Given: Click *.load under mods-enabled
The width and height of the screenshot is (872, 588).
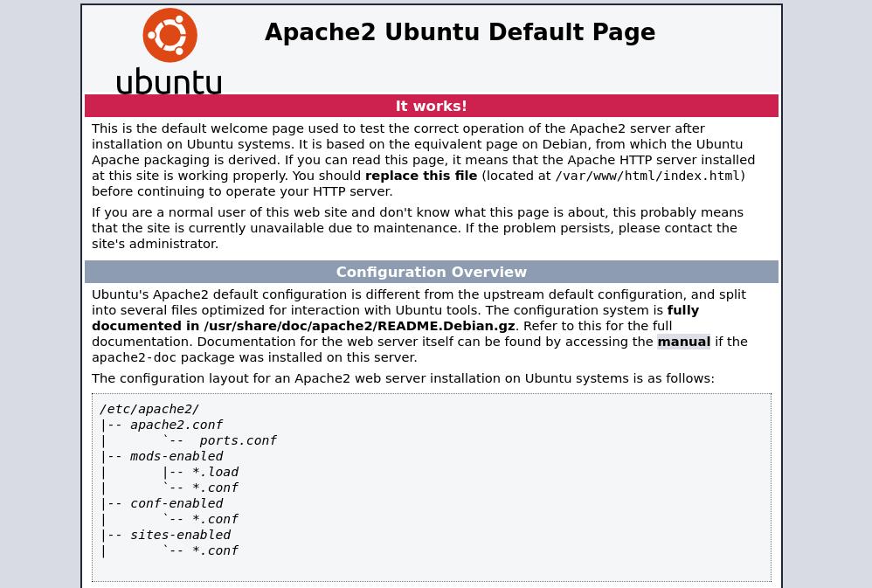Looking at the screenshot, I should coord(215,472).
